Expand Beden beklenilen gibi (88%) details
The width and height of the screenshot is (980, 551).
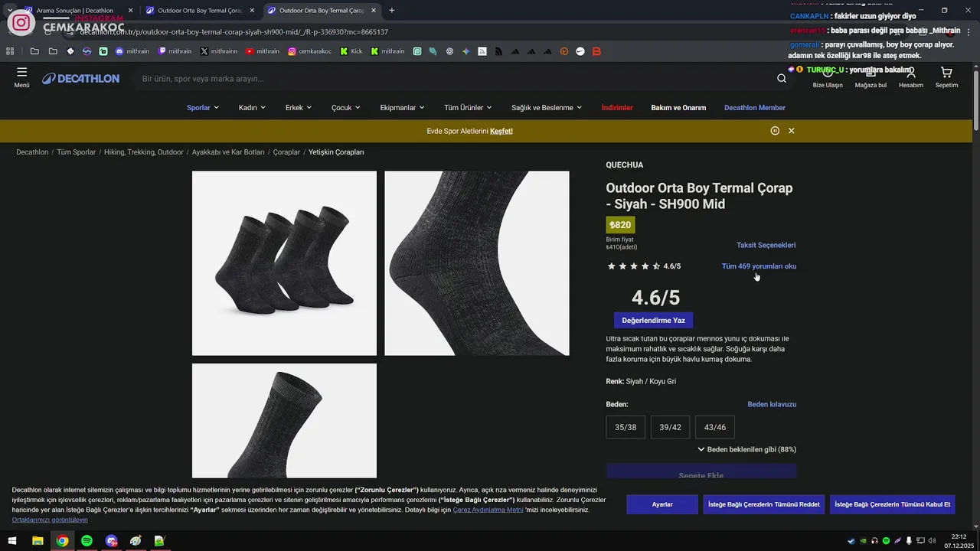coord(746,449)
